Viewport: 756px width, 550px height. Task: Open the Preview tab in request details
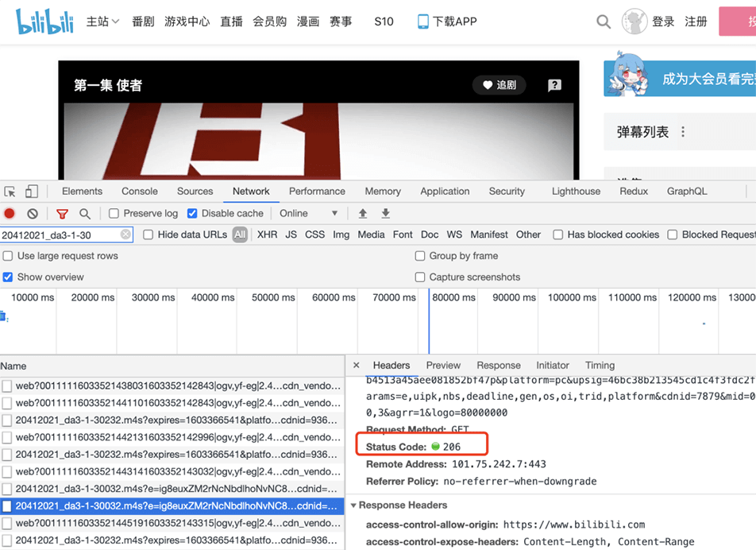click(443, 366)
